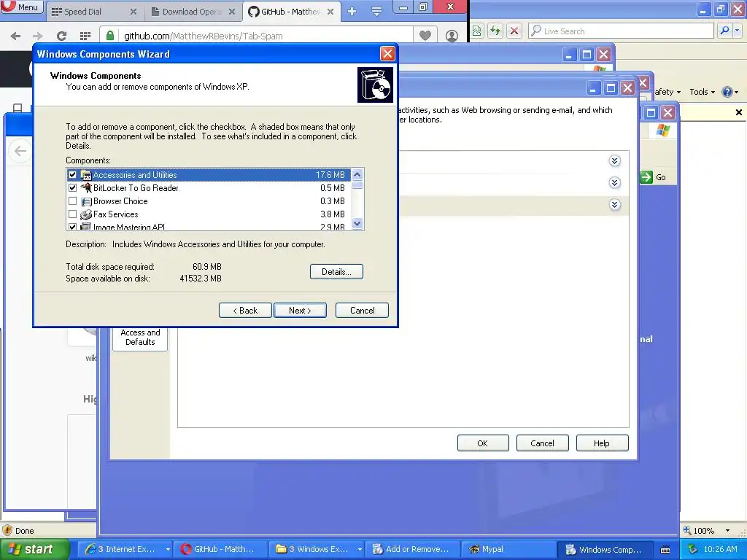Open the 100% zoom level dropdown
This screenshot has width=747, height=560.
click(727, 531)
